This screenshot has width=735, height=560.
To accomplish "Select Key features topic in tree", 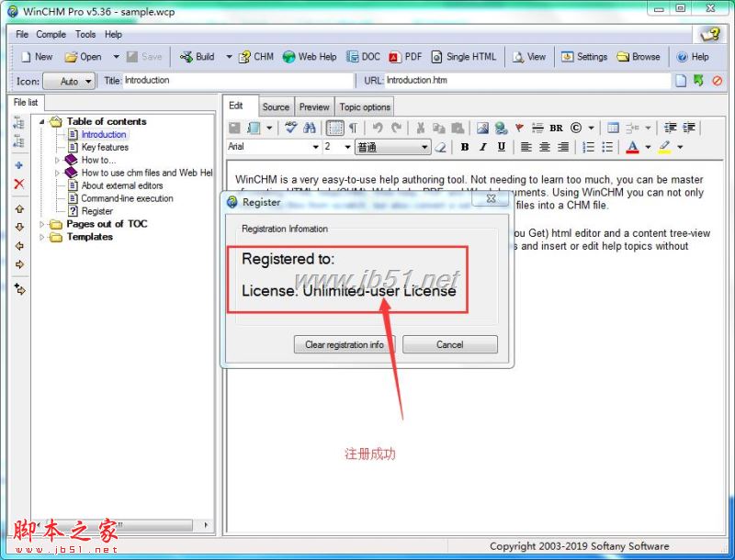I will (105, 147).
